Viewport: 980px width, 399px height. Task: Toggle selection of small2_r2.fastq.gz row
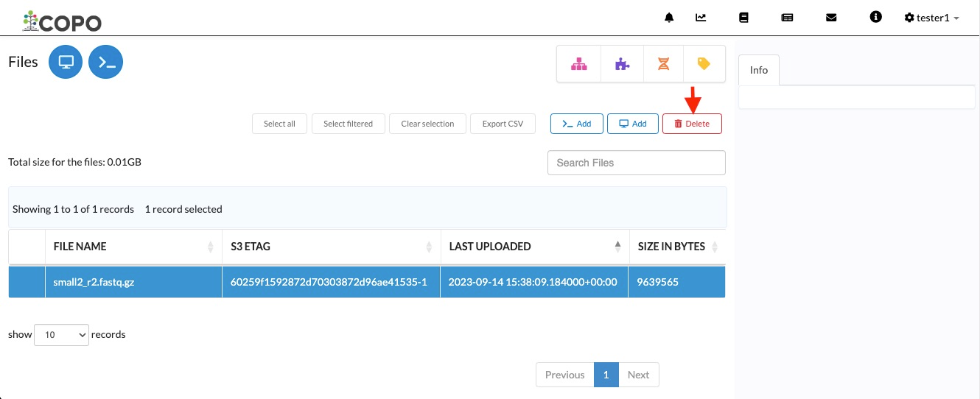367,282
